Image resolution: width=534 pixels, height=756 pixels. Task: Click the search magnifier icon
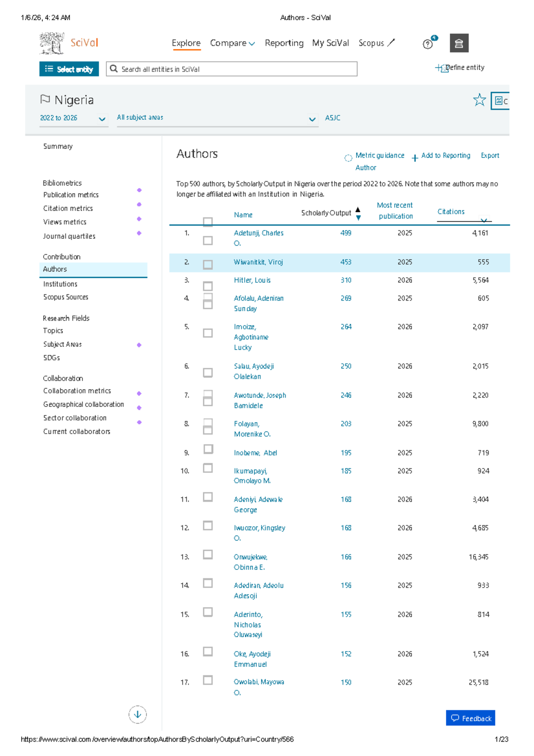point(114,69)
